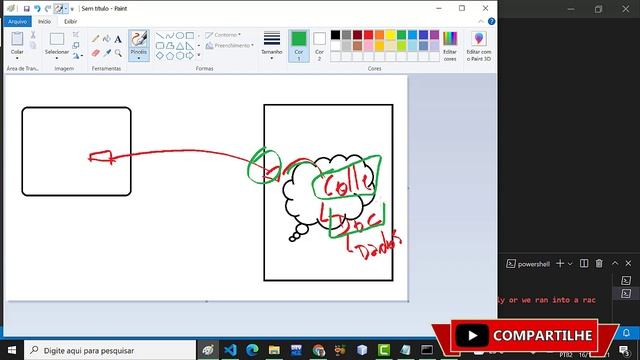The width and height of the screenshot is (640, 360).
Task: Select the Pencil tool
Action: (x=96, y=39)
